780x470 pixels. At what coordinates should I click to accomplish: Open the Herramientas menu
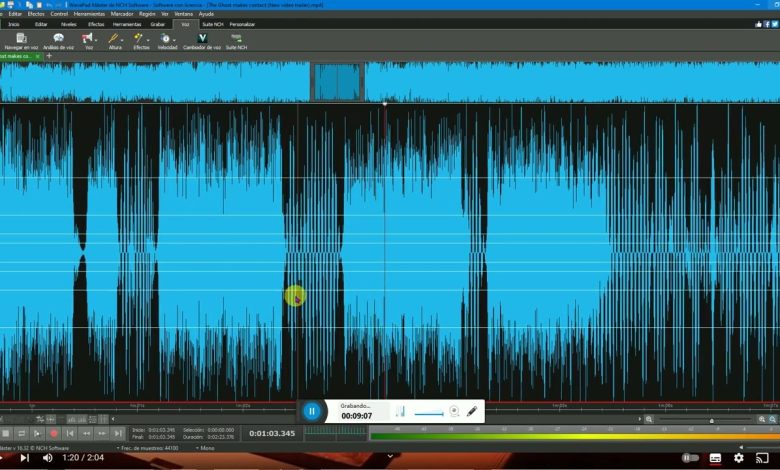(91, 14)
